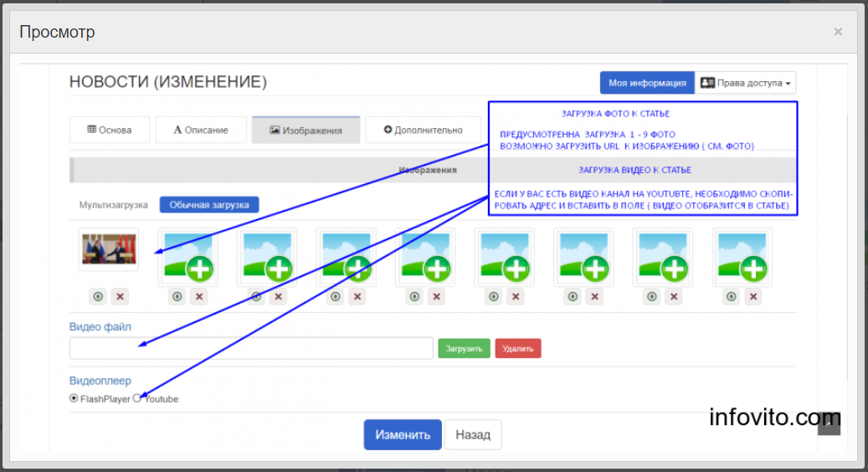Click the Назад button
The image size is (868, 472).
point(473,435)
